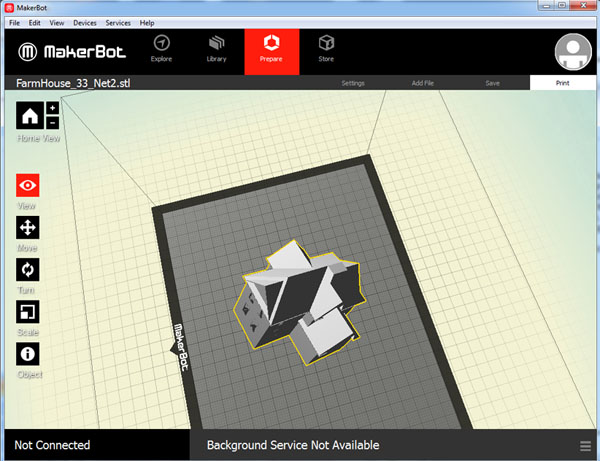Close the MakerBot window
Image resolution: width=600 pixels, height=461 pixels.
[583, 5]
